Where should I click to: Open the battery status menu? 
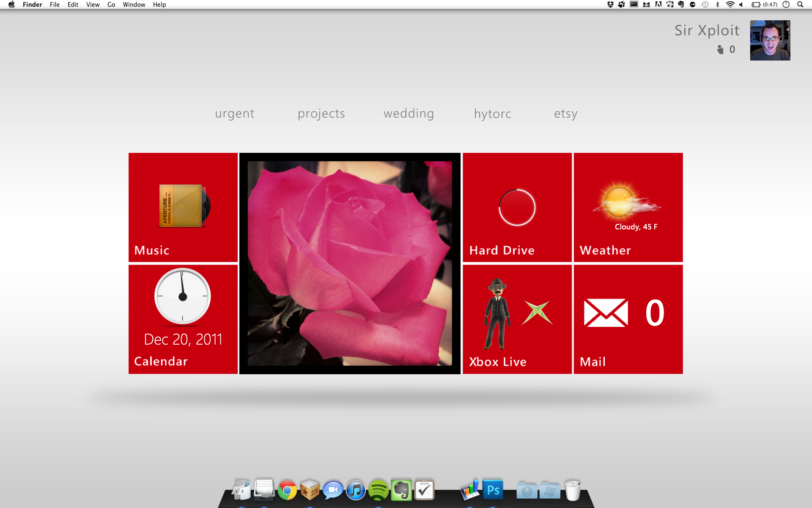pyautogui.click(x=756, y=5)
